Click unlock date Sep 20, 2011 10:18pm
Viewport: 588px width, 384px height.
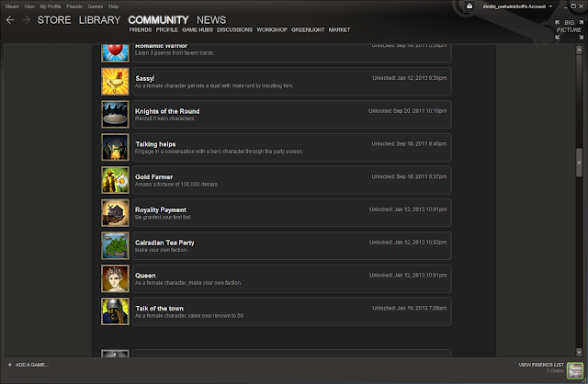408,111
